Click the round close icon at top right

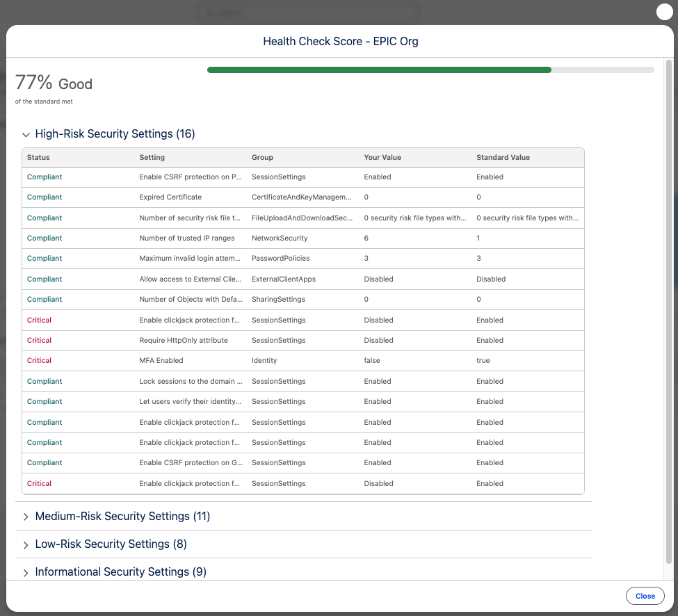(x=664, y=12)
